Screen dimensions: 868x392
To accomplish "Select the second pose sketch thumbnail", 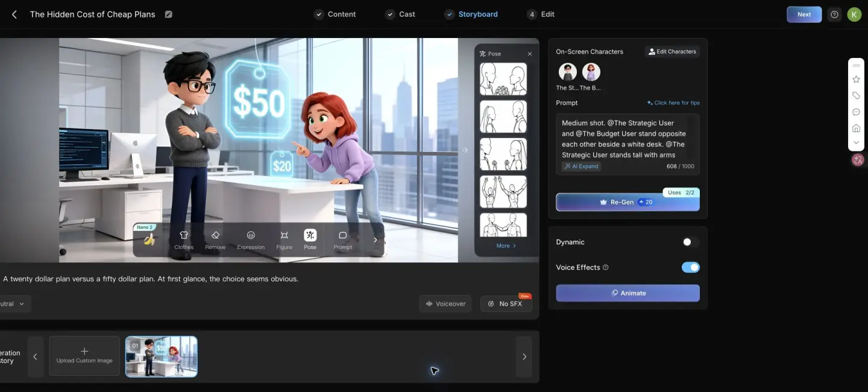I will click(x=503, y=116).
